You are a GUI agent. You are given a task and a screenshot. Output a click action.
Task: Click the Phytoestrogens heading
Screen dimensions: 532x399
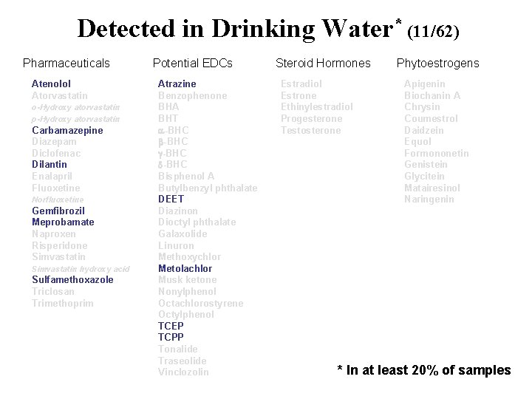coord(437,64)
